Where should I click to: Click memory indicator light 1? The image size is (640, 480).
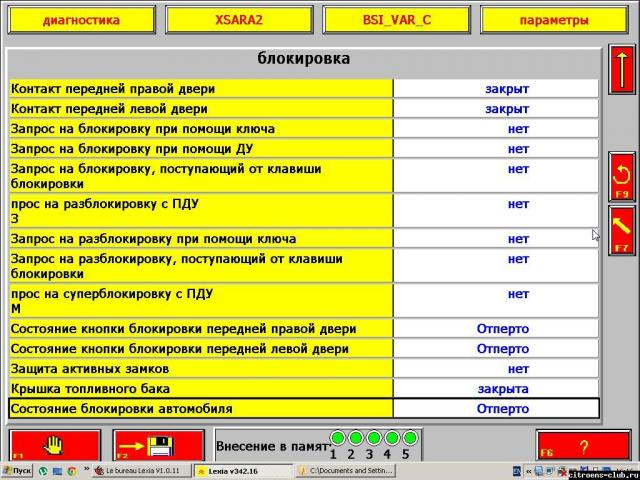pyautogui.click(x=338, y=438)
